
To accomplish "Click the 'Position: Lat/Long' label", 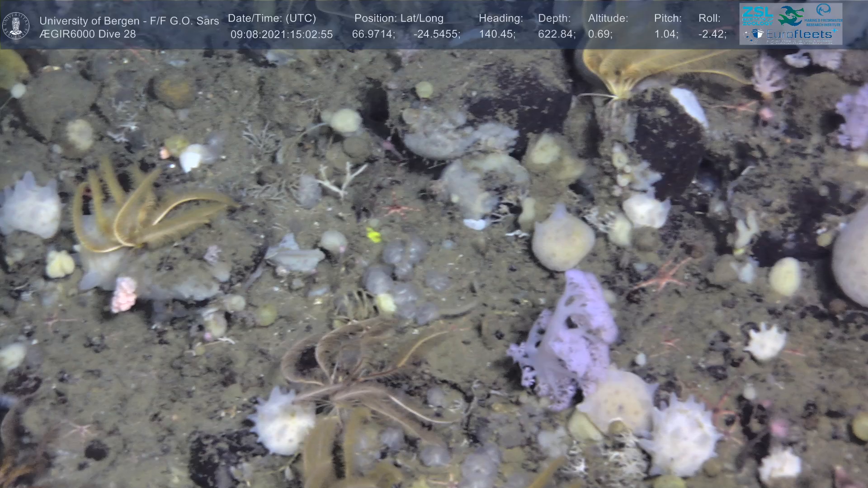I will (399, 19).
